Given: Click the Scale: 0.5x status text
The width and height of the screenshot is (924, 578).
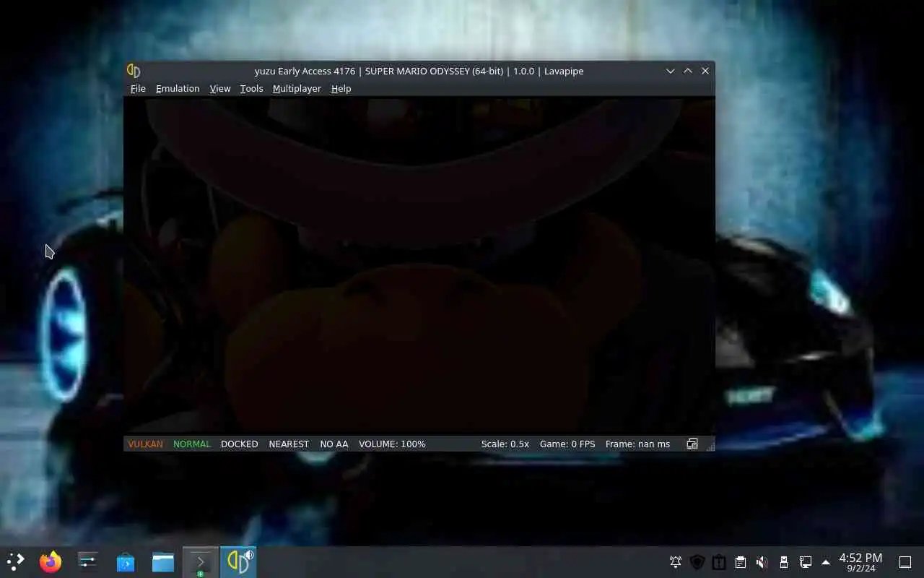Looking at the screenshot, I should point(505,444).
